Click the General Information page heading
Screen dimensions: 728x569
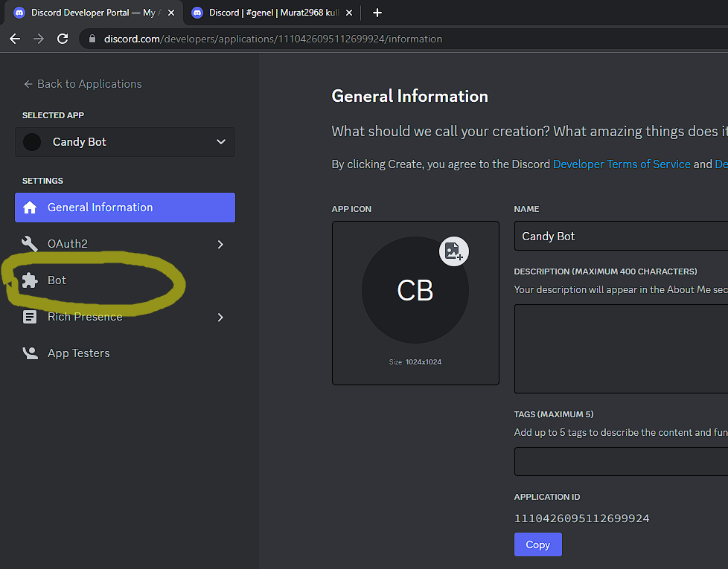pyautogui.click(x=409, y=96)
